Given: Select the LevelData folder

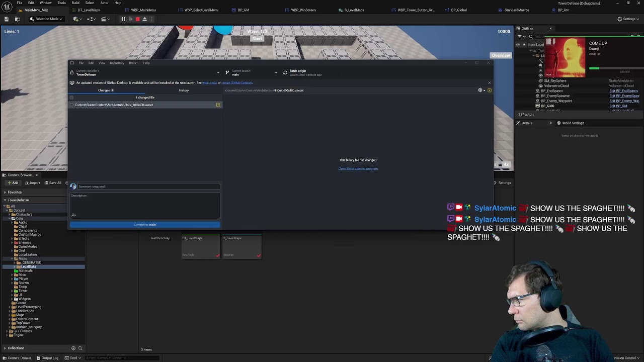Looking at the screenshot, I should [28, 267].
